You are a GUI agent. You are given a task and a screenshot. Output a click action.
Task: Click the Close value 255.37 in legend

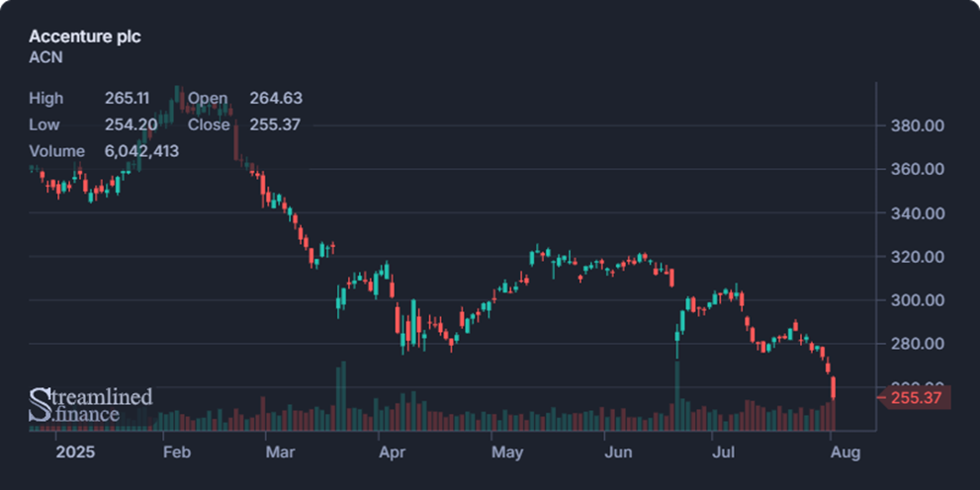tap(275, 124)
